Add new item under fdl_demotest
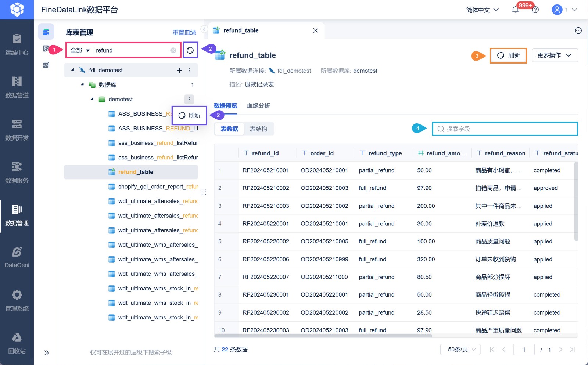The width and height of the screenshot is (588, 365). point(179,70)
